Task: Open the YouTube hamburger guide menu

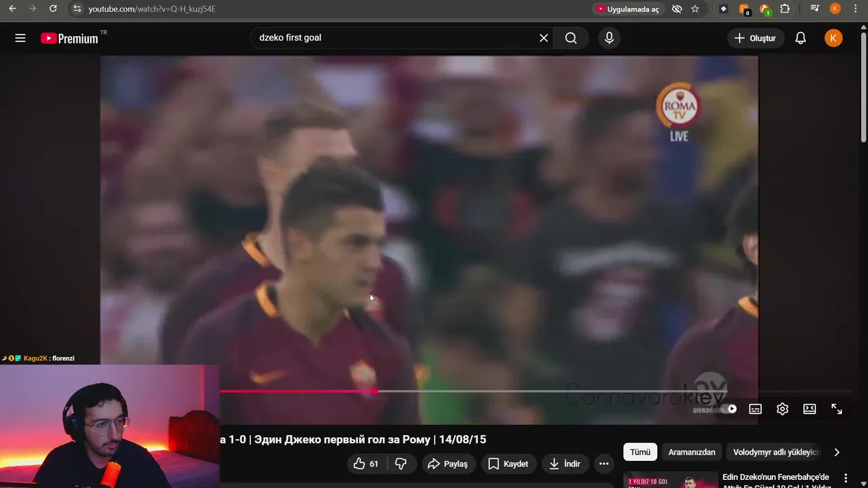Action: tap(20, 38)
